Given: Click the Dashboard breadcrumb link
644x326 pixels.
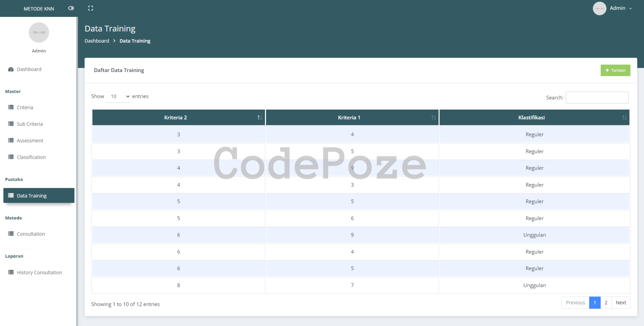Looking at the screenshot, I should (x=97, y=41).
